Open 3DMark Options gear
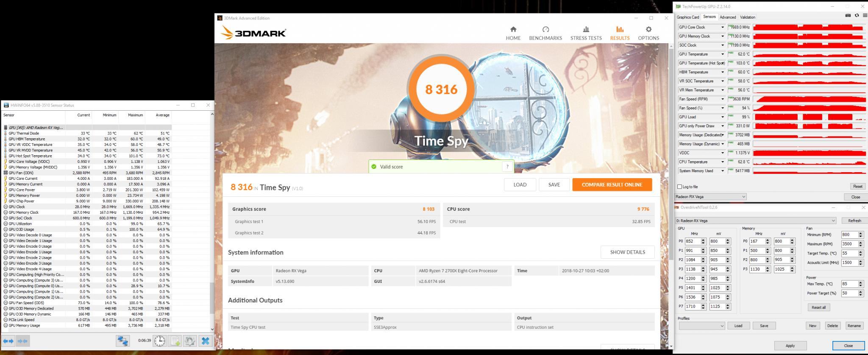This screenshot has height=355, width=868. 648,33
